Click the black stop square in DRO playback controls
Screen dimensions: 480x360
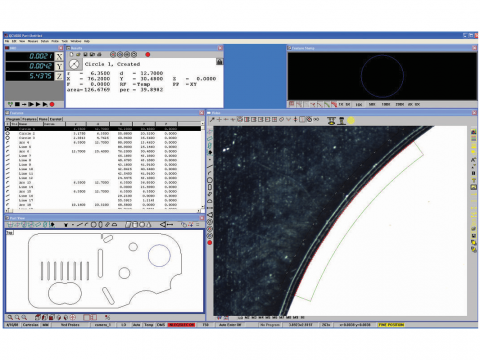click(17, 104)
